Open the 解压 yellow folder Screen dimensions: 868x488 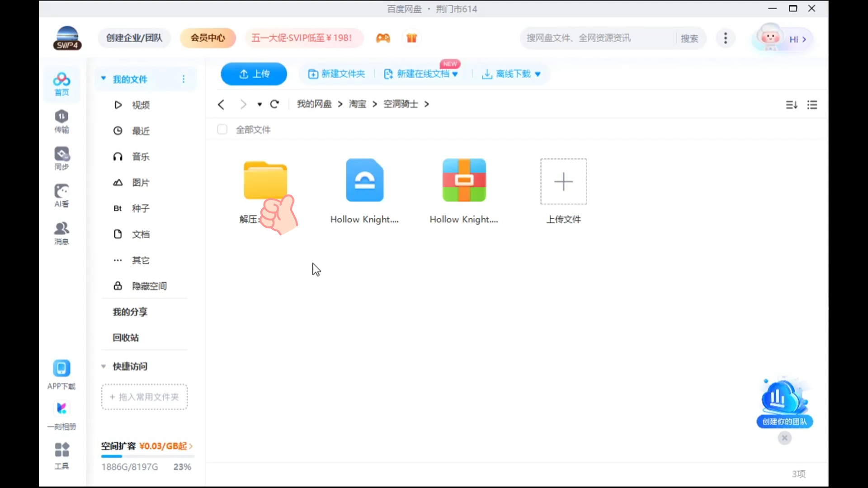point(265,180)
